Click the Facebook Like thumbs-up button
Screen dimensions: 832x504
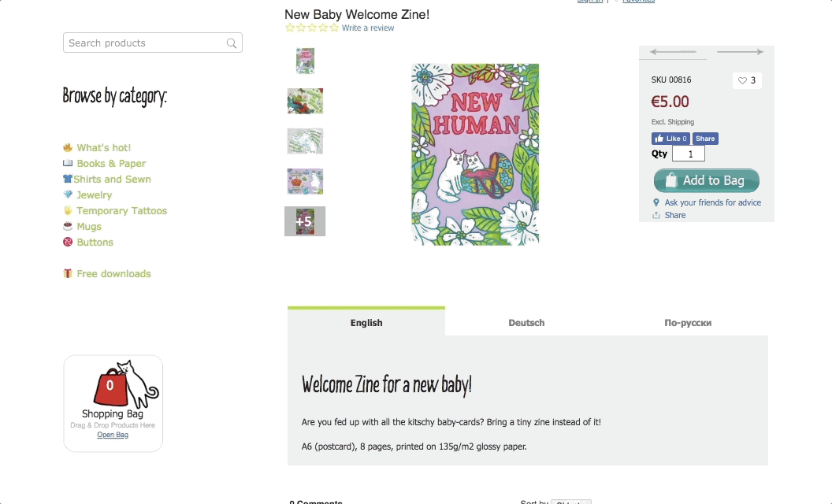(x=670, y=139)
